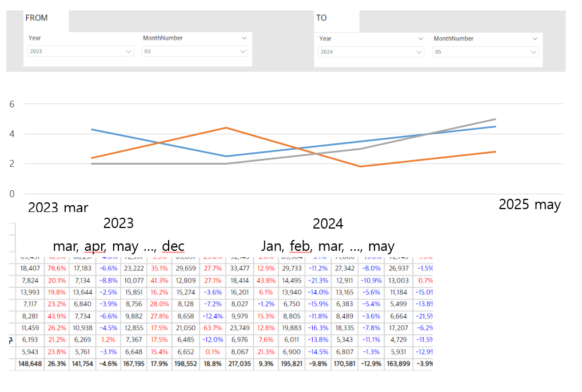This screenshot has width=582, height=392.
Task: Click the red value 78.6%
Action: [57, 268]
